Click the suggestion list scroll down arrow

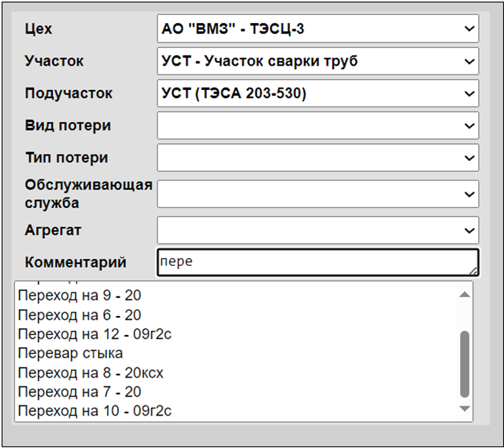coord(465,409)
